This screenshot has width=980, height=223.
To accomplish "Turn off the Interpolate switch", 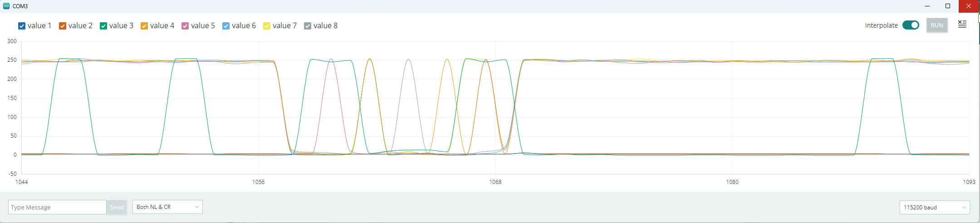I will tap(911, 25).
